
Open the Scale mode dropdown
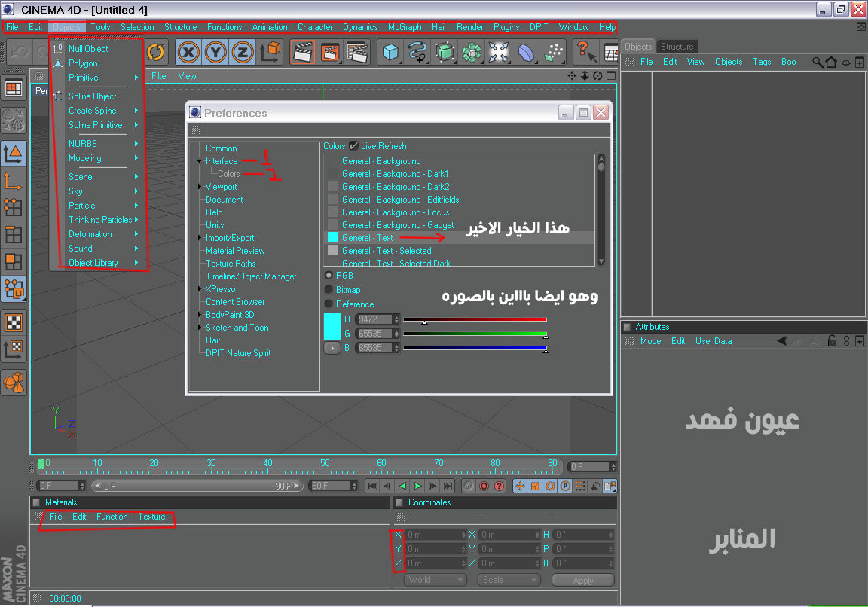tap(508, 580)
